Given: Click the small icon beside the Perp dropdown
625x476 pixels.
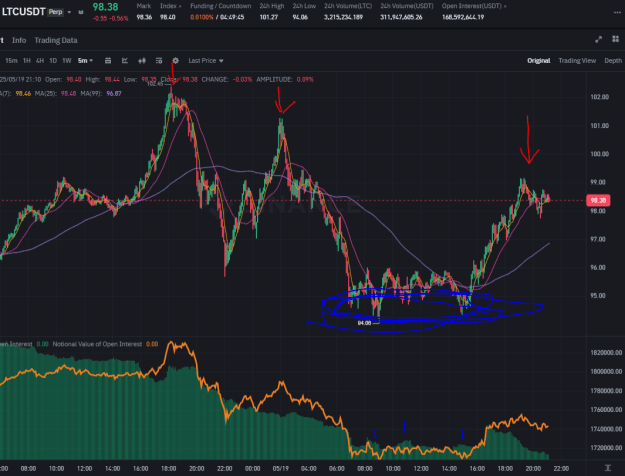Looking at the screenshot, I should [x=81, y=12].
